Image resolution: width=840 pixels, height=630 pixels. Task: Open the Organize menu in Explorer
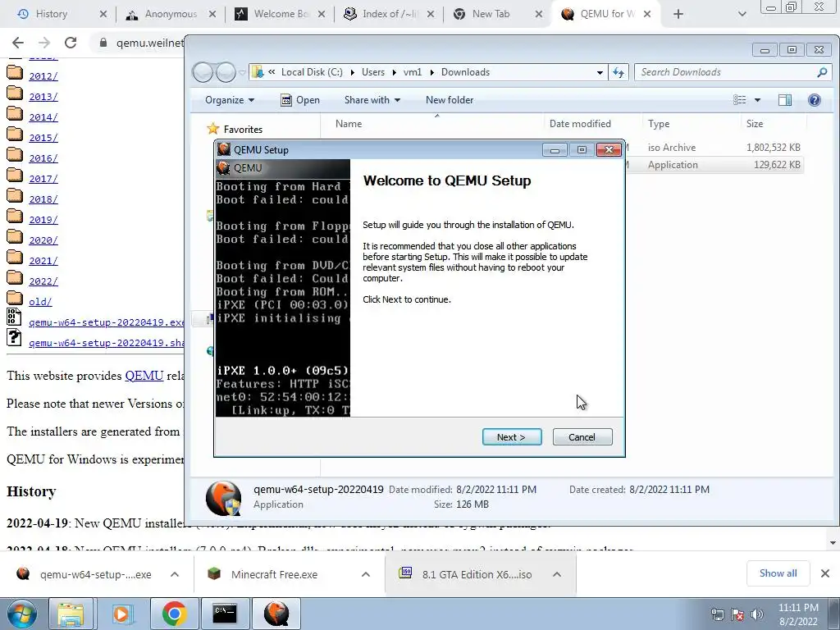point(230,100)
